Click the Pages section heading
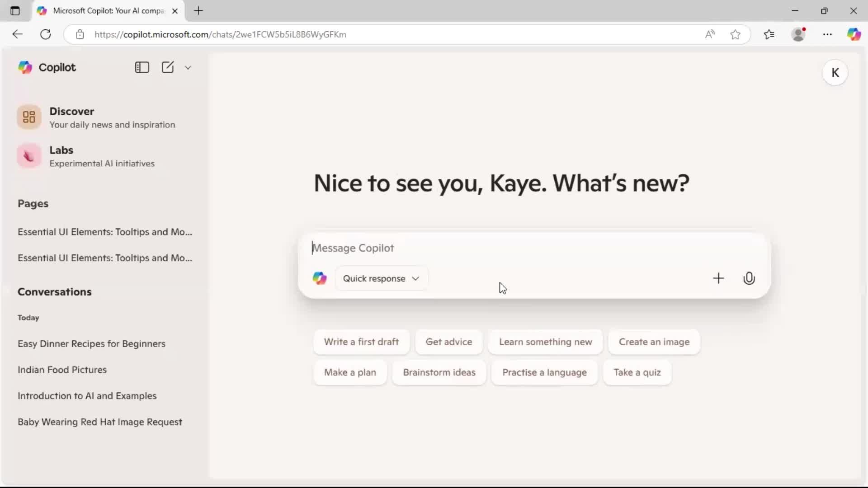 click(33, 204)
